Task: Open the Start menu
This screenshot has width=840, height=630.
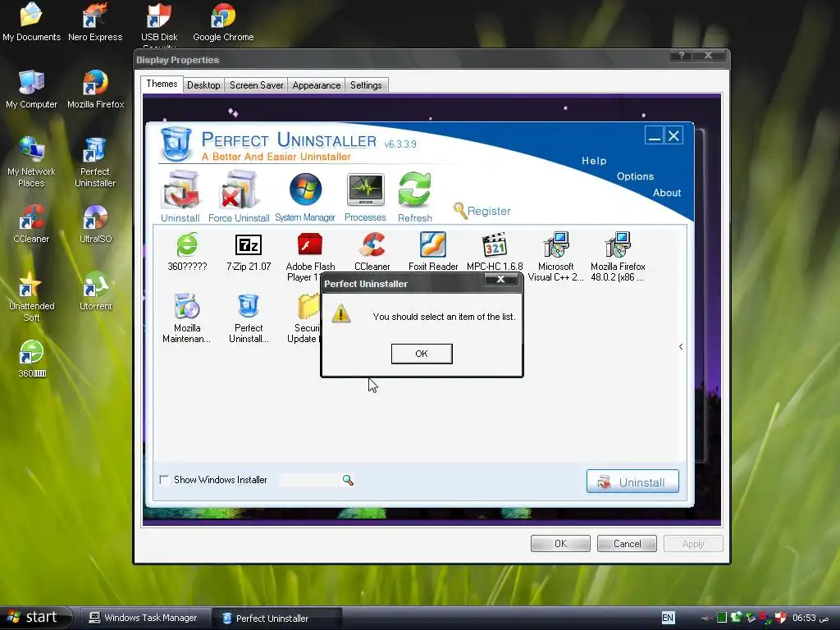Action: tap(34, 618)
